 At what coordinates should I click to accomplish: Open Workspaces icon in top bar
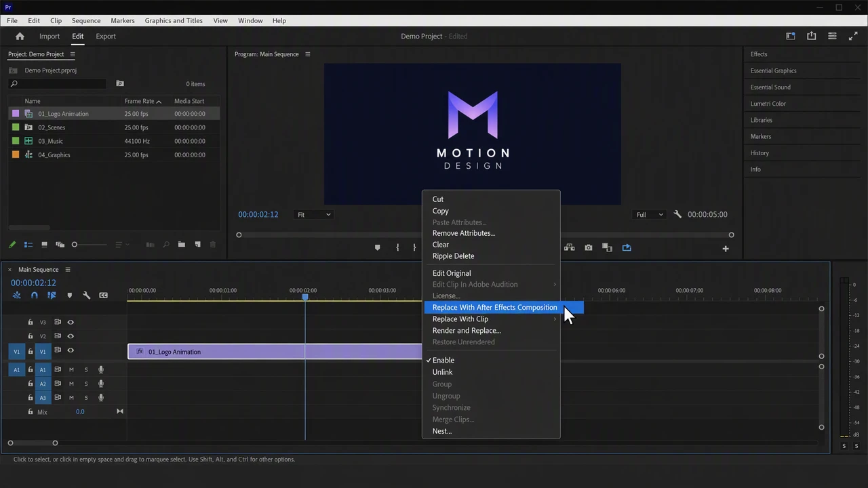point(791,37)
